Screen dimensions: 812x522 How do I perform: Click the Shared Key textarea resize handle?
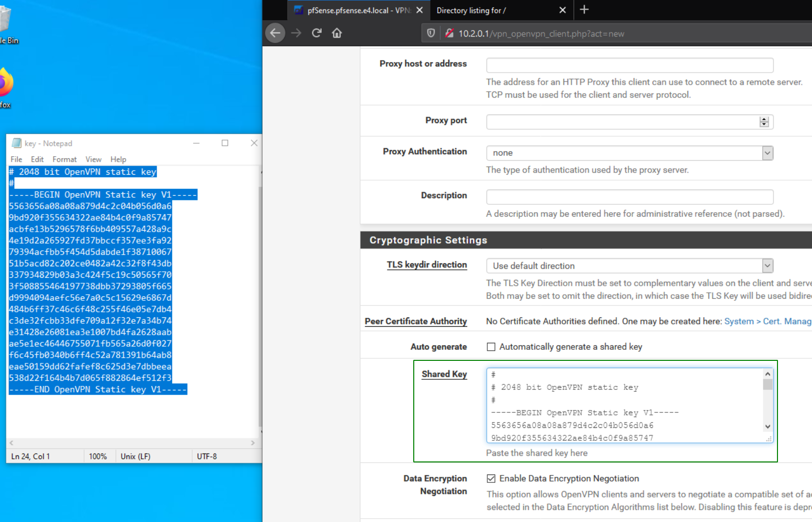pos(769,439)
